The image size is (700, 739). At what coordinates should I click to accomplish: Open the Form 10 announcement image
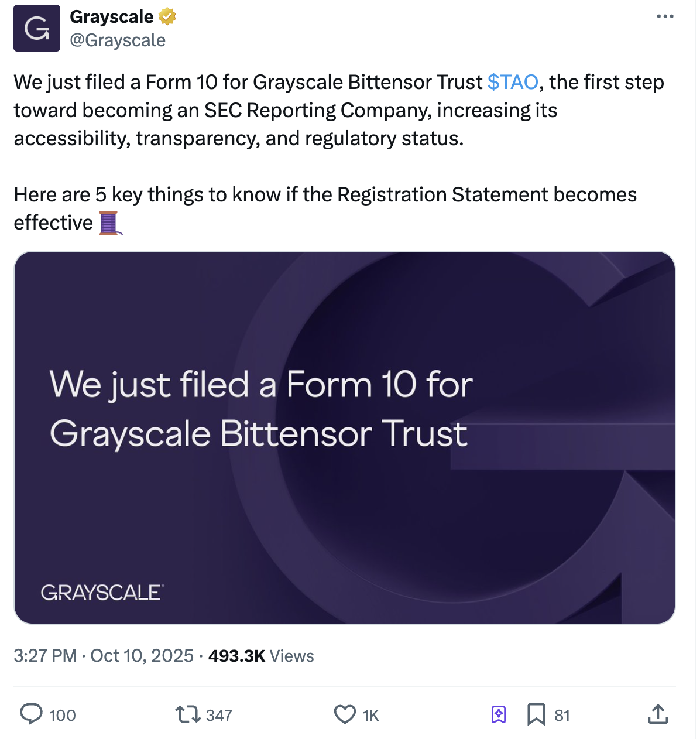(x=345, y=436)
